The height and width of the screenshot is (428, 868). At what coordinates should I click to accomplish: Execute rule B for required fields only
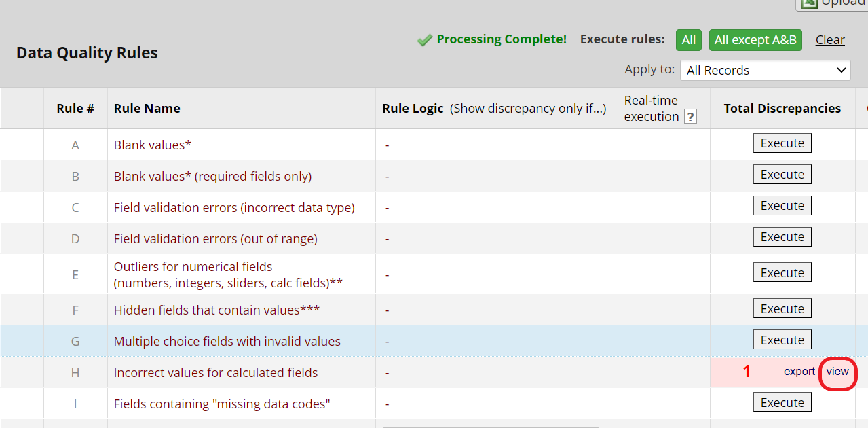(x=782, y=175)
